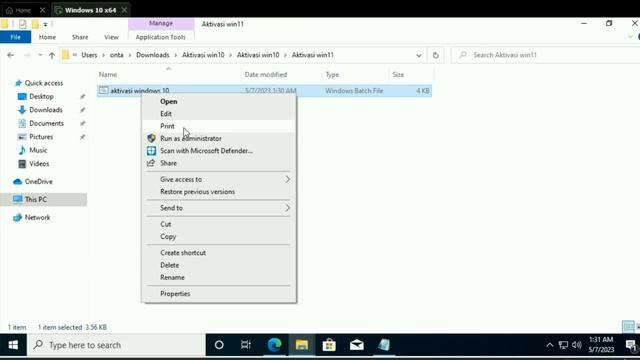Open Music in the navigation pane

[38, 150]
